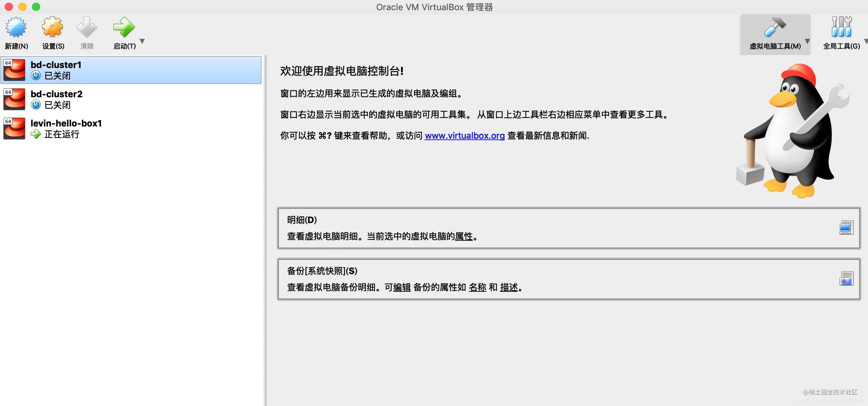This screenshot has height=406, width=868.
Task: Open Machine Tools (虚拟电脑工具) hammer icon
Action: [x=775, y=27]
